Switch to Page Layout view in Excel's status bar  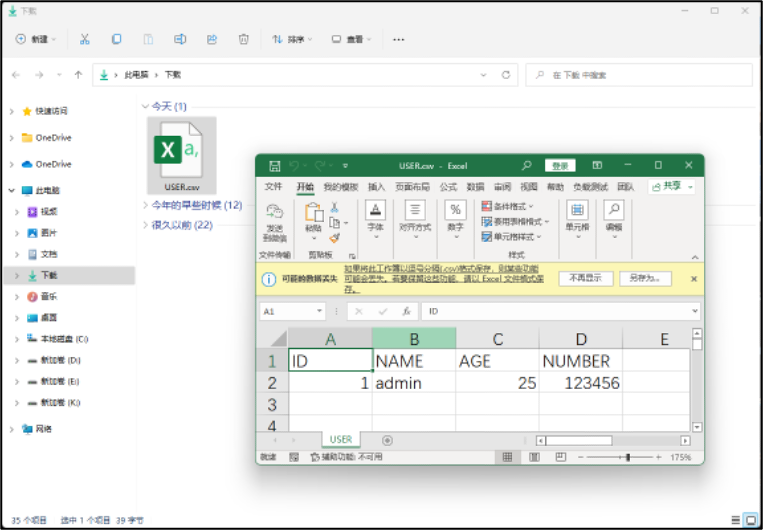click(x=535, y=457)
